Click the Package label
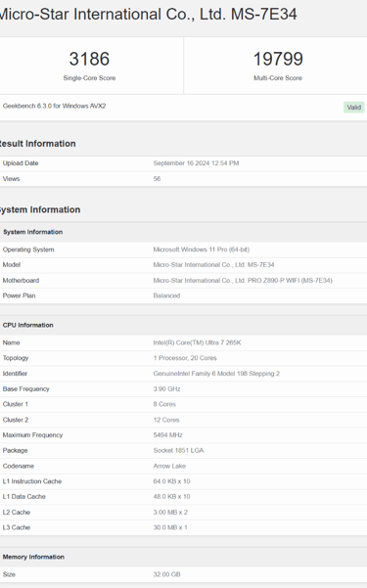This screenshot has width=367, height=588. pos(16,450)
